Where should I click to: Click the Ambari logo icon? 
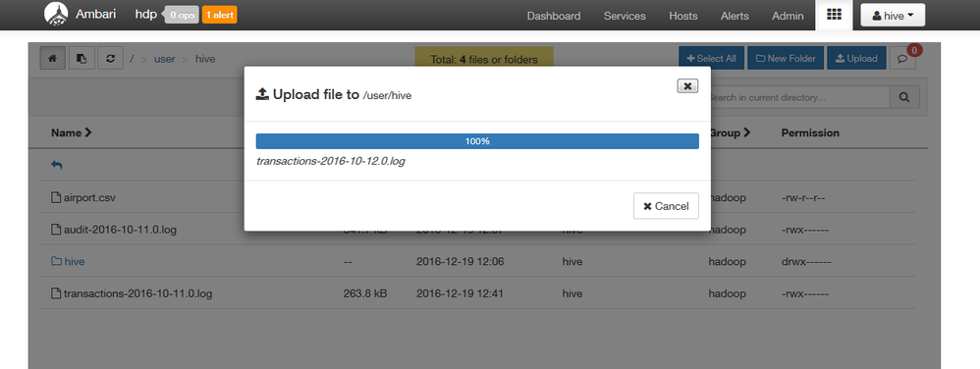click(56, 15)
